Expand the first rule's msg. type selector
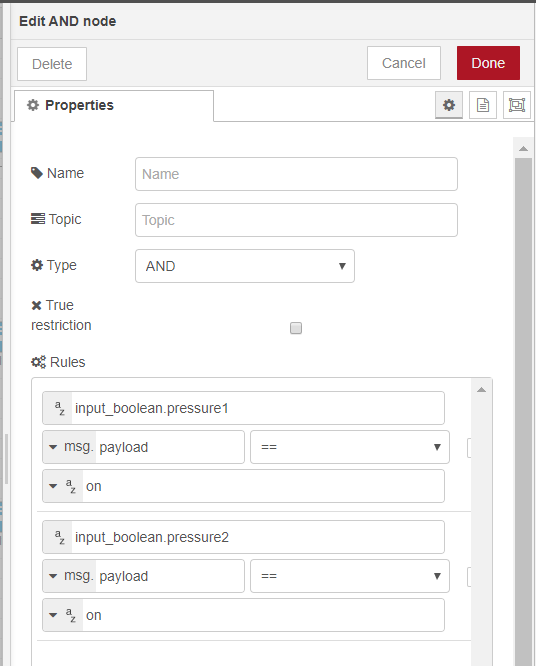The image size is (536, 666). 69,447
